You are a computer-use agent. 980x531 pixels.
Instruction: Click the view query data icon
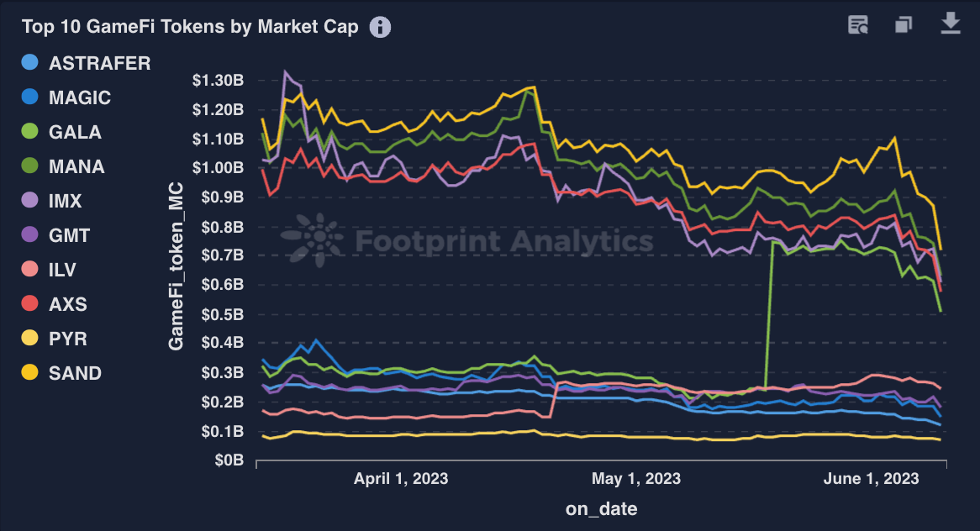858,25
